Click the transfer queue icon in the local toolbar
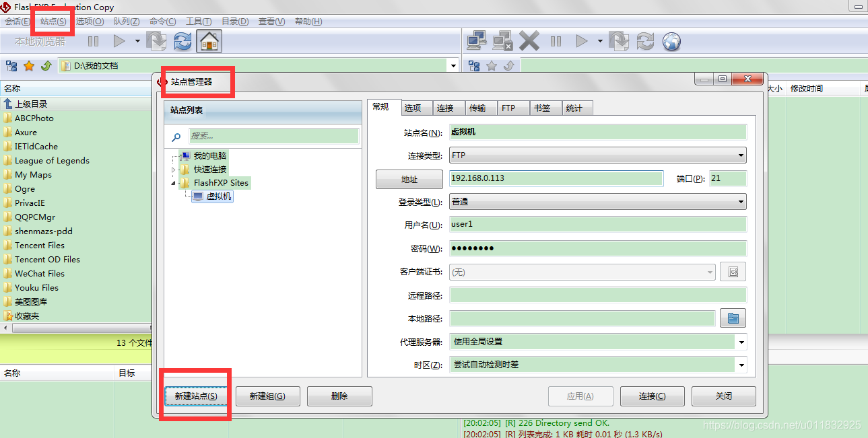This screenshot has width=868, height=438. pyautogui.click(x=156, y=42)
